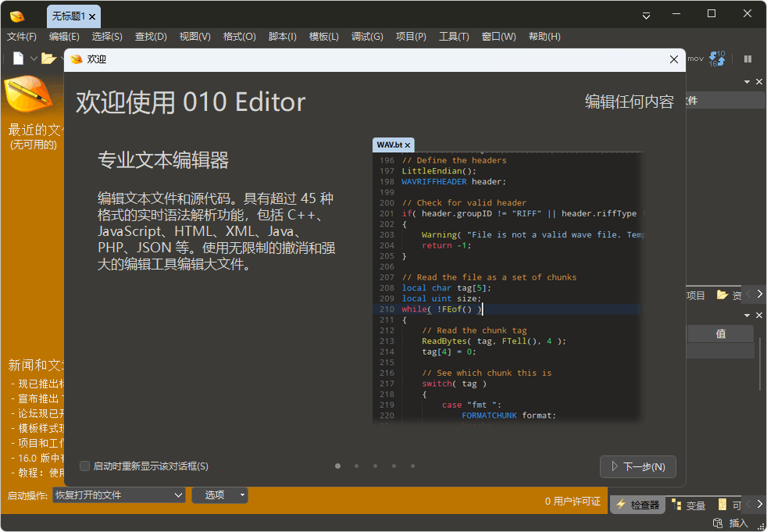Switch to the Variables tab with tree icon
Image resolution: width=767 pixels, height=532 pixels.
(687, 505)
